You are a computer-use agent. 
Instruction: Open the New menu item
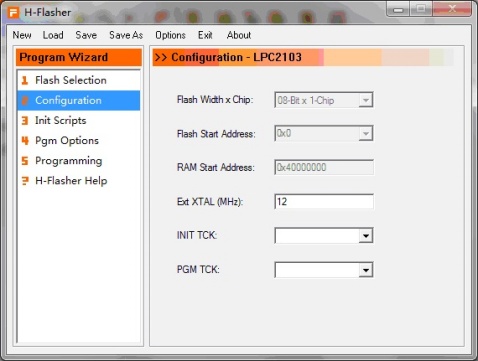click(22, 35)
